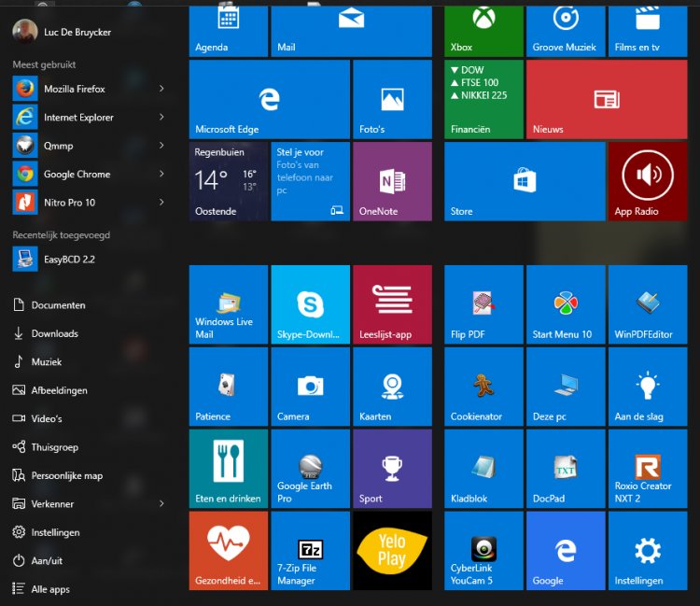The width and height of the screenshot is (700, 606).
Task: Open Alle apps list
Action: (50, 589)
